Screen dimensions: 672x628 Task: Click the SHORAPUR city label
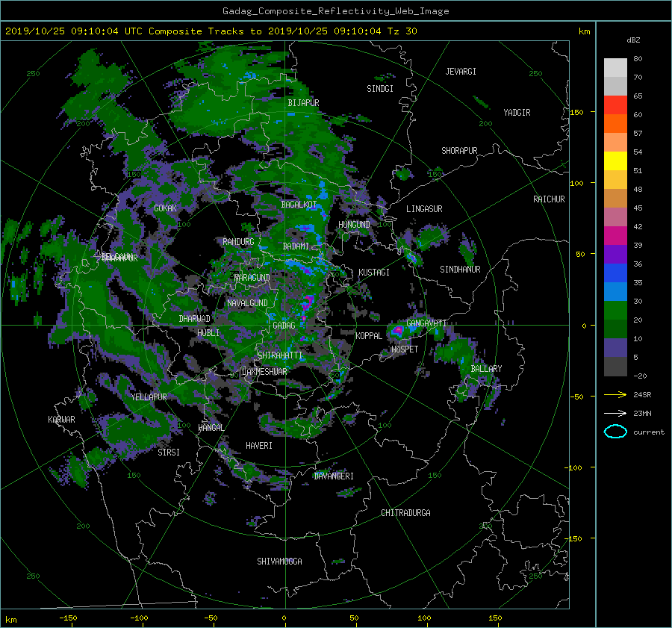pos(459,151)
